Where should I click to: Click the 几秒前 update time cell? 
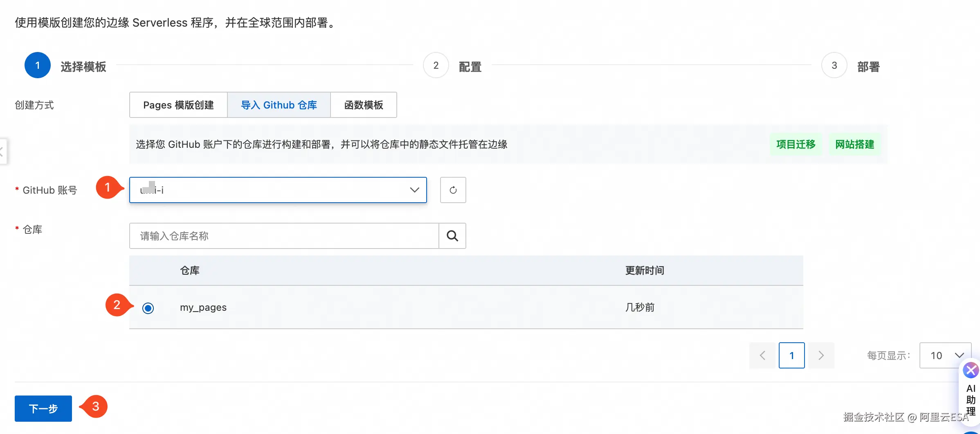point(640,307)
